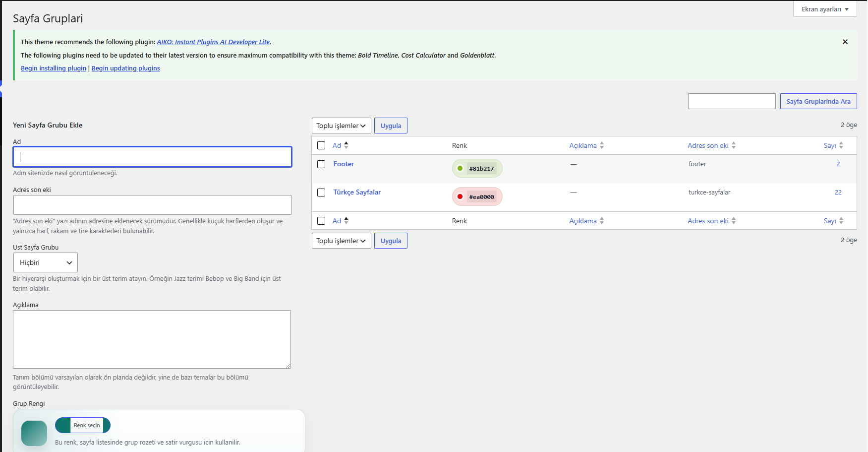The width and height of the screenshot is (868, 452).
Task: Toggle select-all checkbox in table footer
Action: [321, 221]
